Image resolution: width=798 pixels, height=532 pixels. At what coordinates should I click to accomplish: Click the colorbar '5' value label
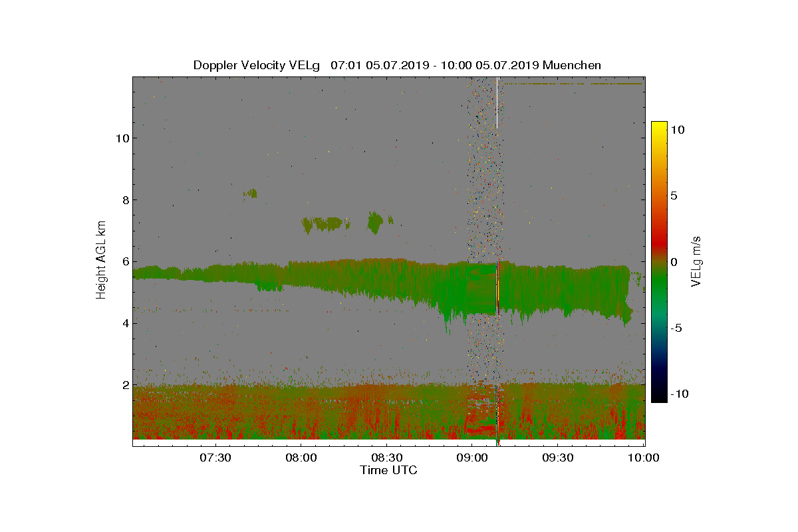[x=674, y=196]
